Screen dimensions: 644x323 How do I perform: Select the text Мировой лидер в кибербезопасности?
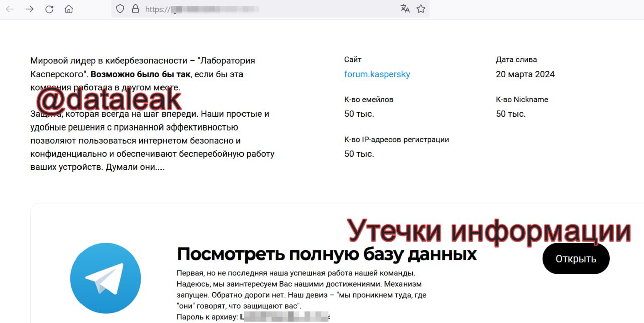pyautogui.click(x=109, y=61)
